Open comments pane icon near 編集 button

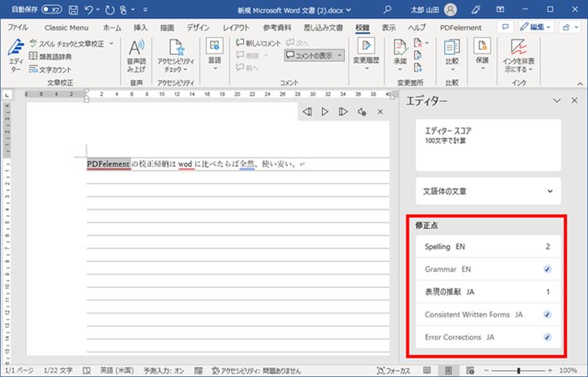coord(506,27)
